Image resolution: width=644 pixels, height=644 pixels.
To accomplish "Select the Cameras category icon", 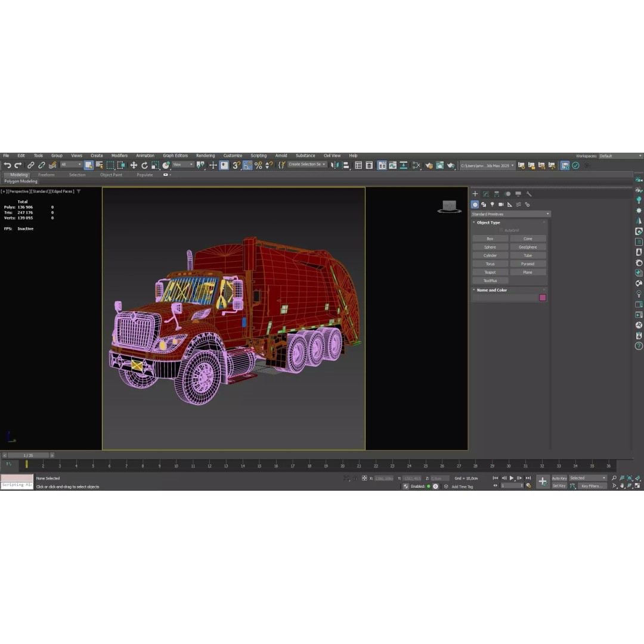I will pos(501,205).
